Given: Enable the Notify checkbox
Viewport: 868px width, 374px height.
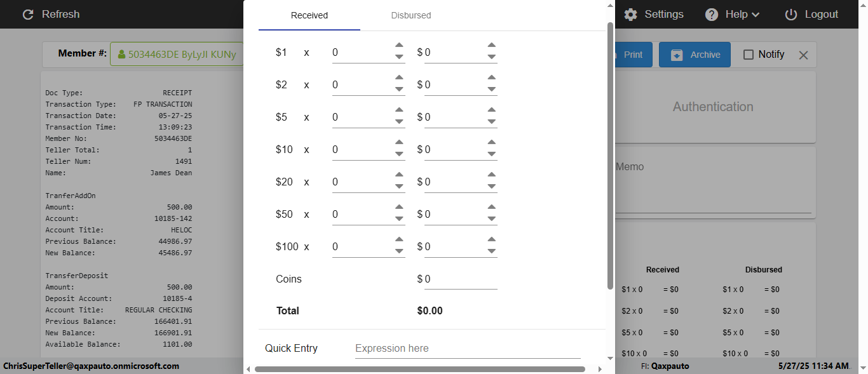Looking at the screenshot, I should pyautogui.click(x=749, y=55).
